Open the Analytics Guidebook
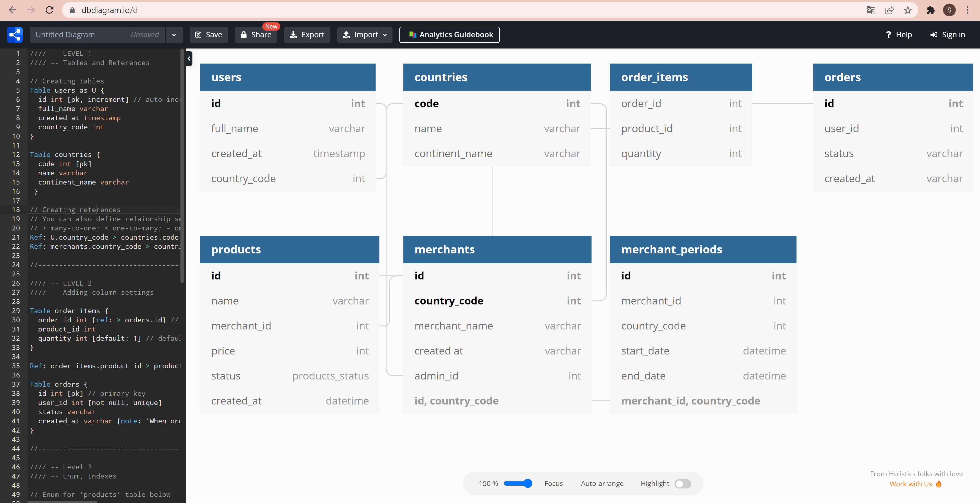The height and width of the screenshot is (503, 980). (449, 35)
